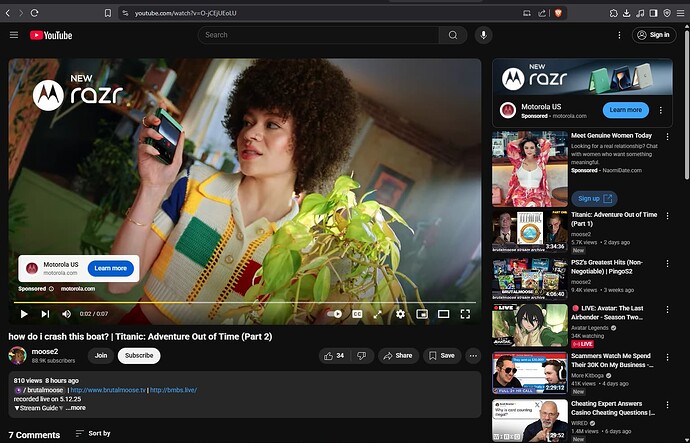Click the YouTube search field

coord(318,35)
